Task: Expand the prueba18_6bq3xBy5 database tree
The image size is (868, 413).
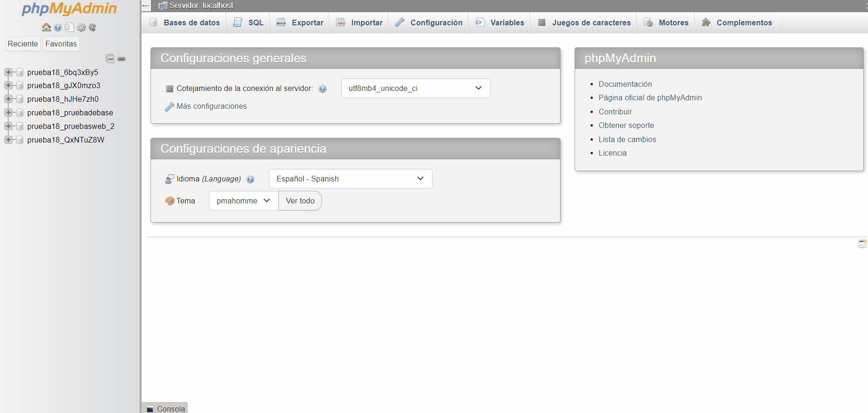Action: coord(8,72)
